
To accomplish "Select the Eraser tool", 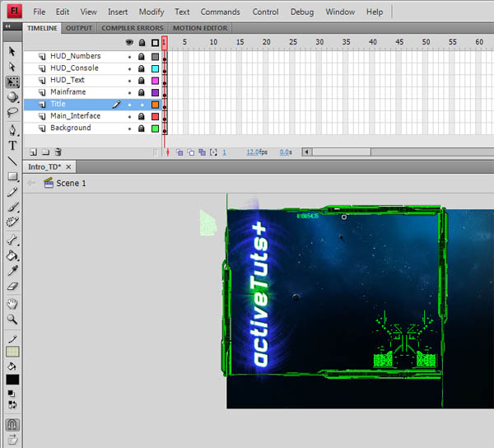I will [x=12, y=286].
